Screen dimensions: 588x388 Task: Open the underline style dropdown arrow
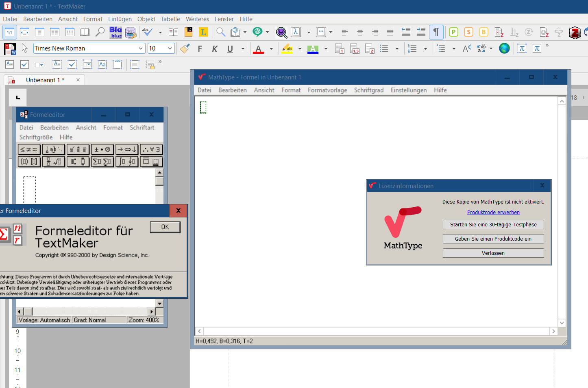pyautogui.click(x=243, y=49)
